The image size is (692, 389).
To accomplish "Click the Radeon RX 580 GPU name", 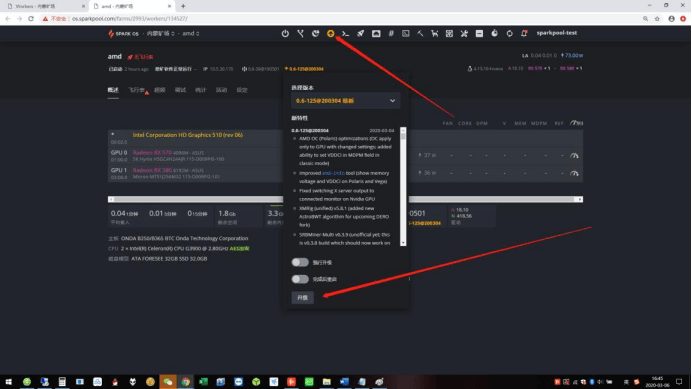I will 152,170.
